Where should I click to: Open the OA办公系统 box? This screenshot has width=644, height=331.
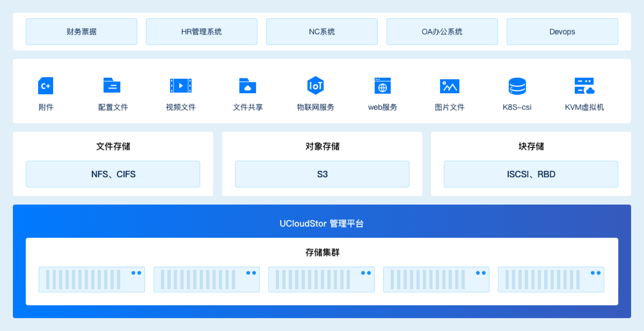click(442, 32)
